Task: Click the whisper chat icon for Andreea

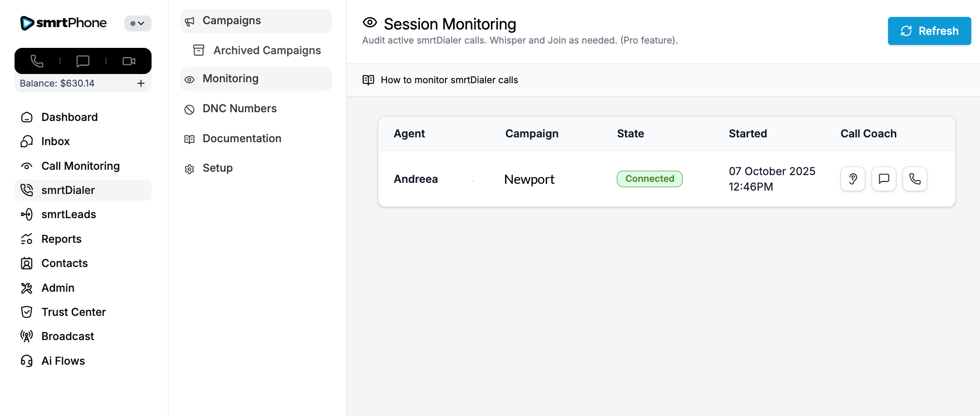Action: point(884,179)
